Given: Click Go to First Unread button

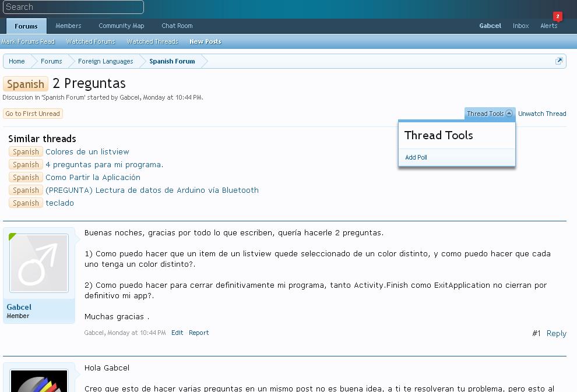Looking at the screenshot, I should pyautogui.click(x=33, y=114).
